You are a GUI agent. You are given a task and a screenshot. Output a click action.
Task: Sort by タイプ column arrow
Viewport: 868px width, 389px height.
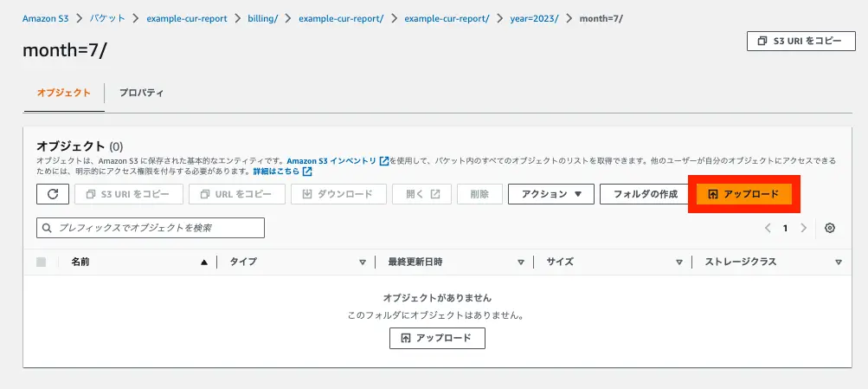pos(363,262)
